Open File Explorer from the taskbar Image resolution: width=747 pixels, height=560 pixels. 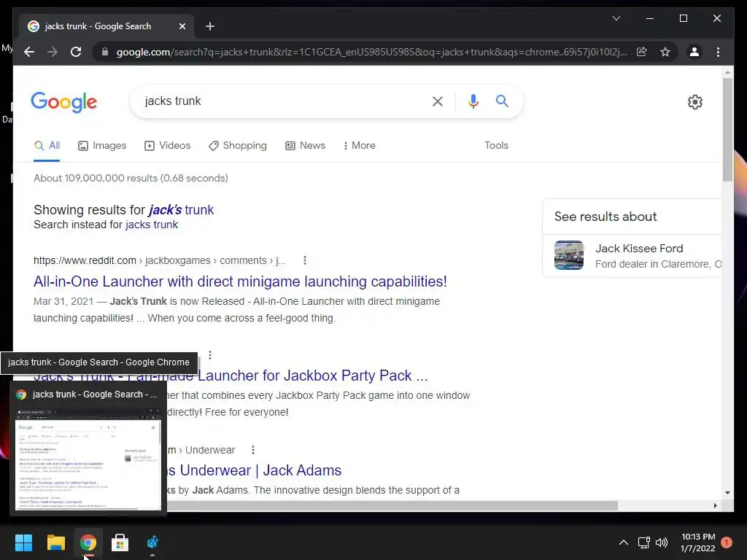point(55,542)
